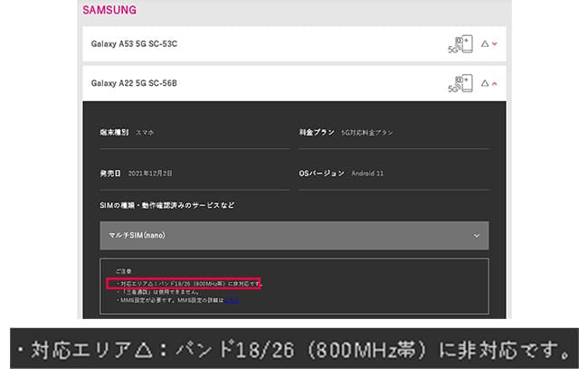The image size is (588, 376).
Task: Select the Galaxy A53 5G SC-53C title
Action: tap(134, 43)
